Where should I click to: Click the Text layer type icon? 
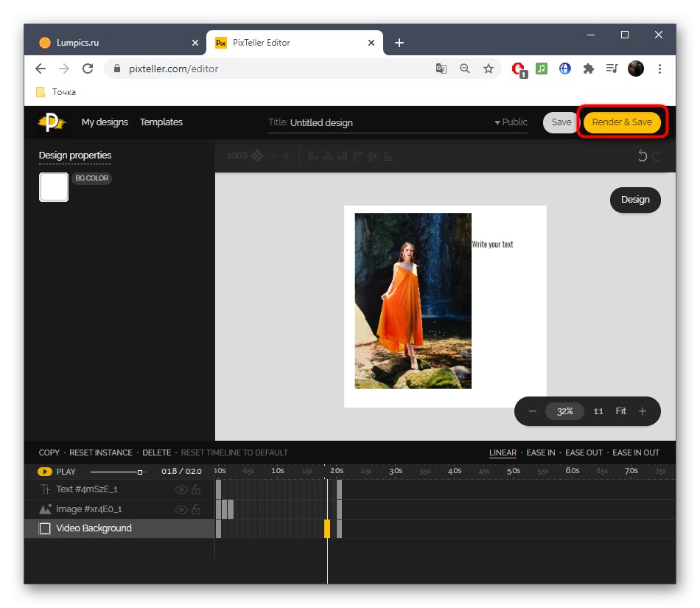(44, 489)
